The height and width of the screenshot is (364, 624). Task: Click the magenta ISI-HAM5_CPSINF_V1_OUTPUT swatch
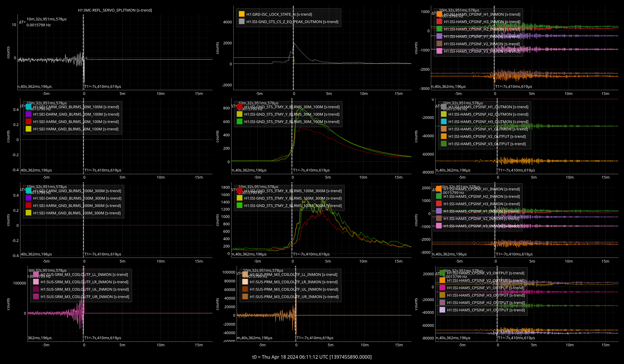(x=442, y=288)
